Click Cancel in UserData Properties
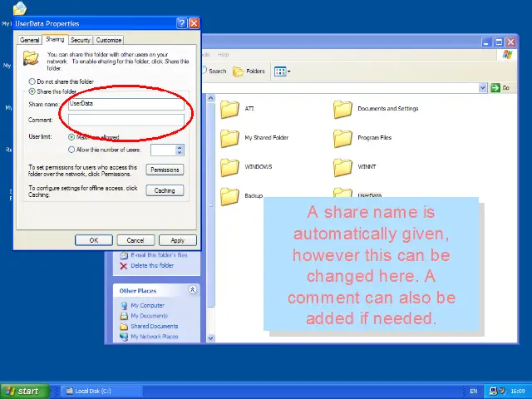The image size is (532, 399). (x=135, y=240)
